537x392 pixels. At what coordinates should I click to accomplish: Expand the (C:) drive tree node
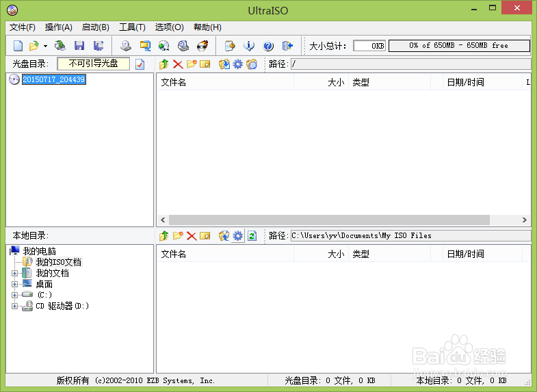coord(14,295)
